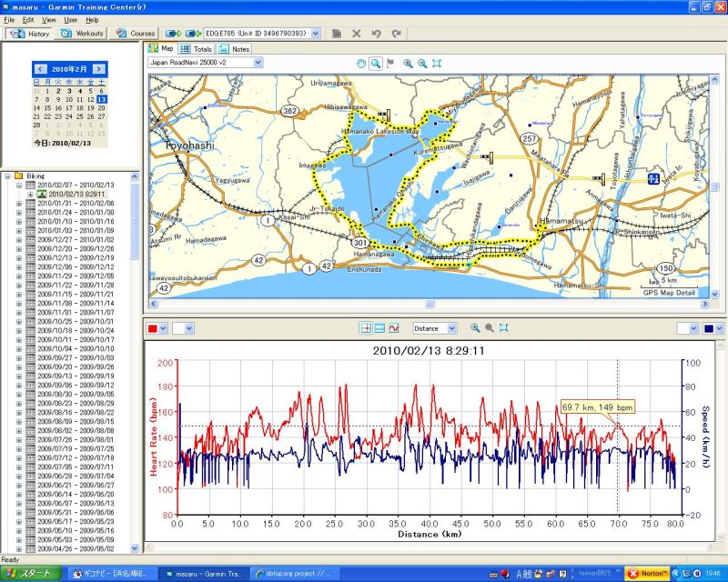Image resolution: width=728 pixels, height=582 pixels.
Task: Switch to the Notes tab
Action: point(235,49)
